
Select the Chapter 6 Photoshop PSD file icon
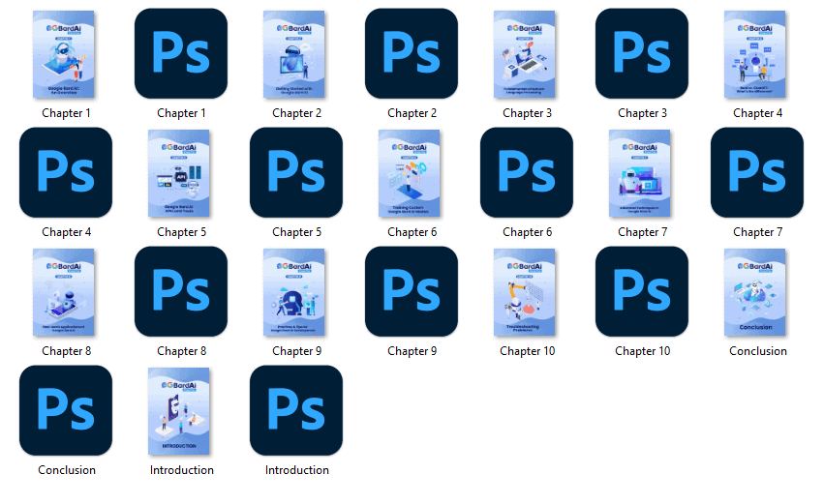[527, 172]
